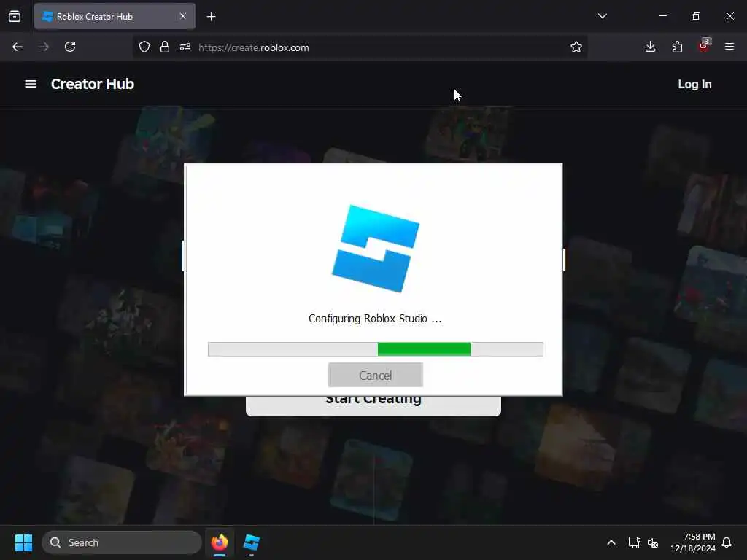The image size is (747, 560).
Task: Go forward one page in the browser
Action: [x=44, y=47]
